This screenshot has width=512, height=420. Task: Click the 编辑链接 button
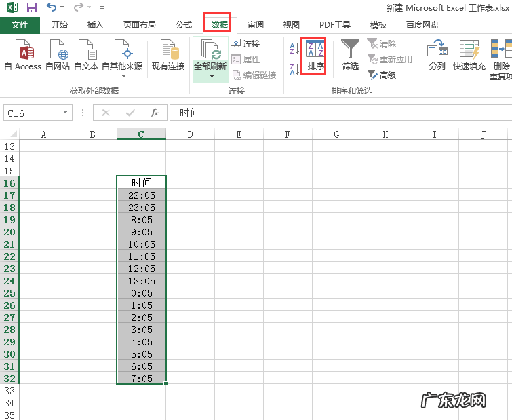tap(254, 75)
